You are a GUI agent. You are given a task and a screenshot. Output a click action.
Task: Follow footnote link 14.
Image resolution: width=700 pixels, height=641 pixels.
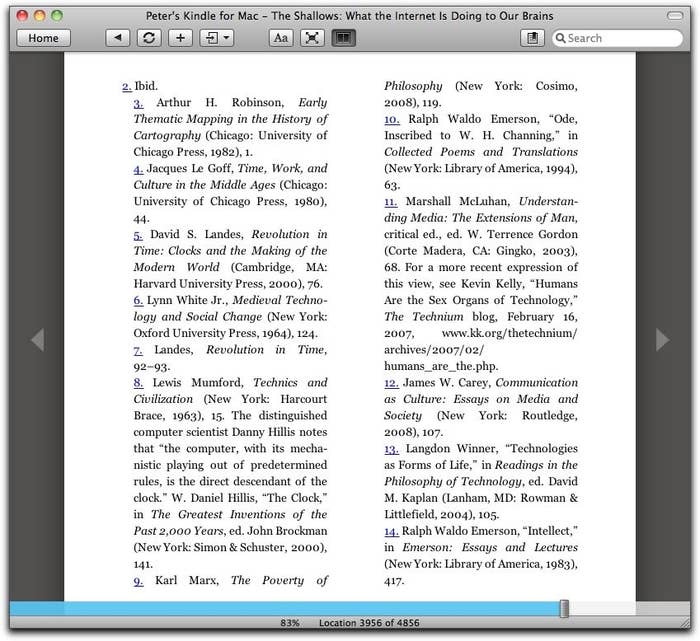pos(392,531)
